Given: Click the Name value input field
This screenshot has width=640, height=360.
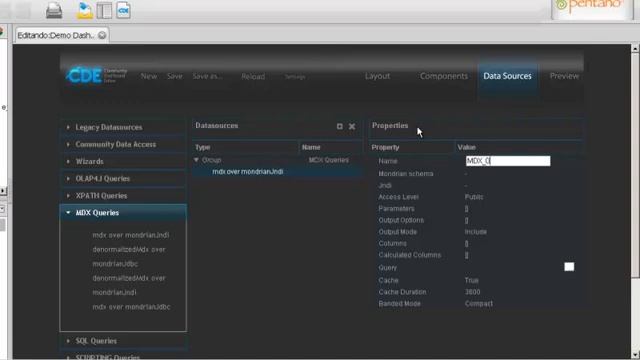Looking at the screenshot, I should pyautogui.click(x=508, y=161).
